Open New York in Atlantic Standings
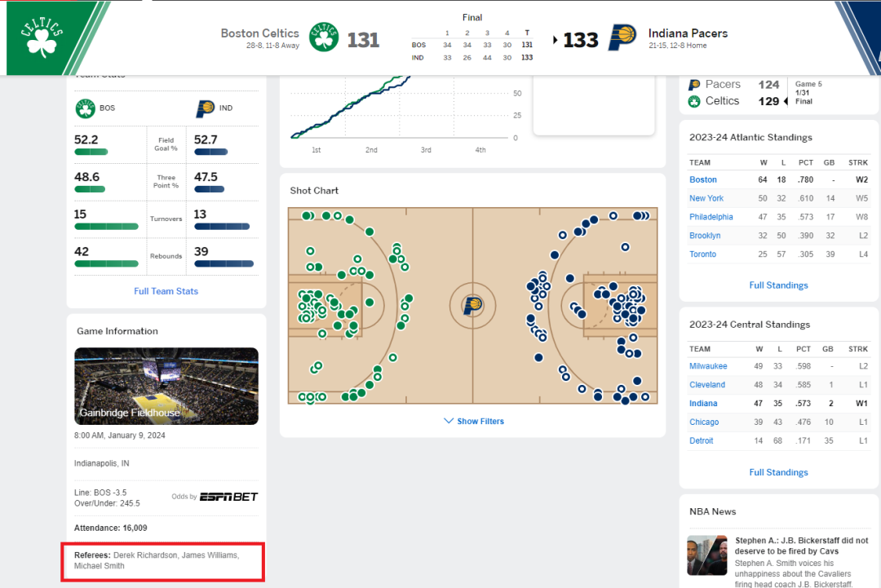Viewport: 881px width, 588px height. click(706, 198)
